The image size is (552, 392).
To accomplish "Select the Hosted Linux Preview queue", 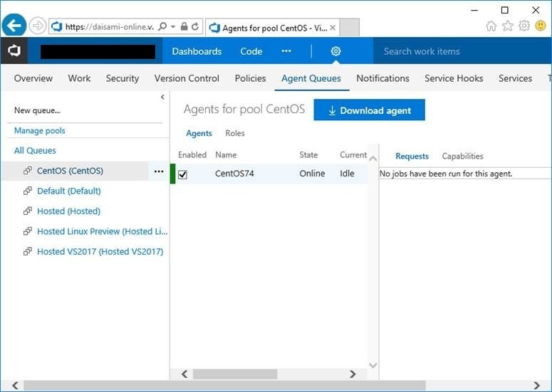I will [102, 231].
